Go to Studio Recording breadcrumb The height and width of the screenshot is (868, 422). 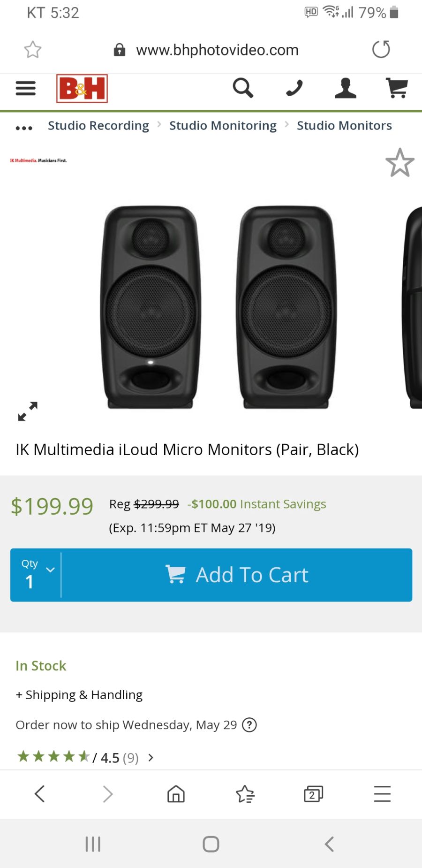(98, 125)
